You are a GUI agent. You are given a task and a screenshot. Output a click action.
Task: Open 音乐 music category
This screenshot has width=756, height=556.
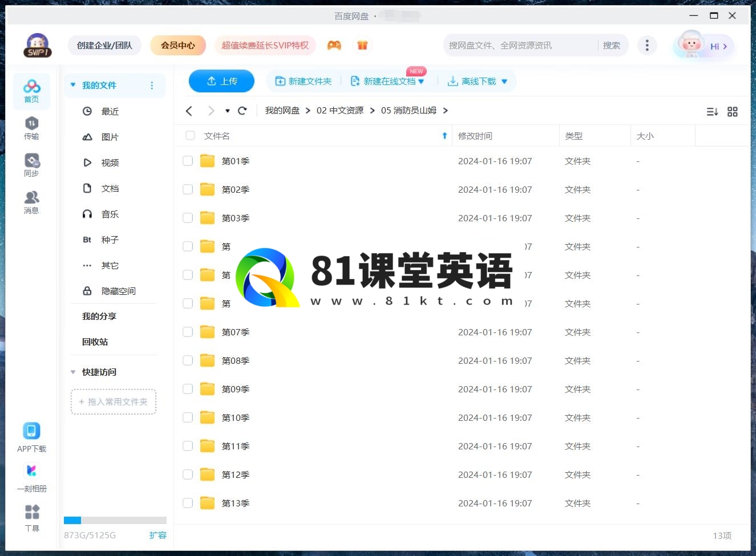(110, 214)
